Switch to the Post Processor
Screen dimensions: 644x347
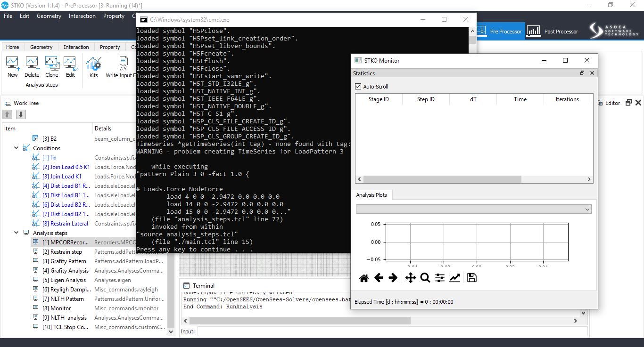coord(553,32)
